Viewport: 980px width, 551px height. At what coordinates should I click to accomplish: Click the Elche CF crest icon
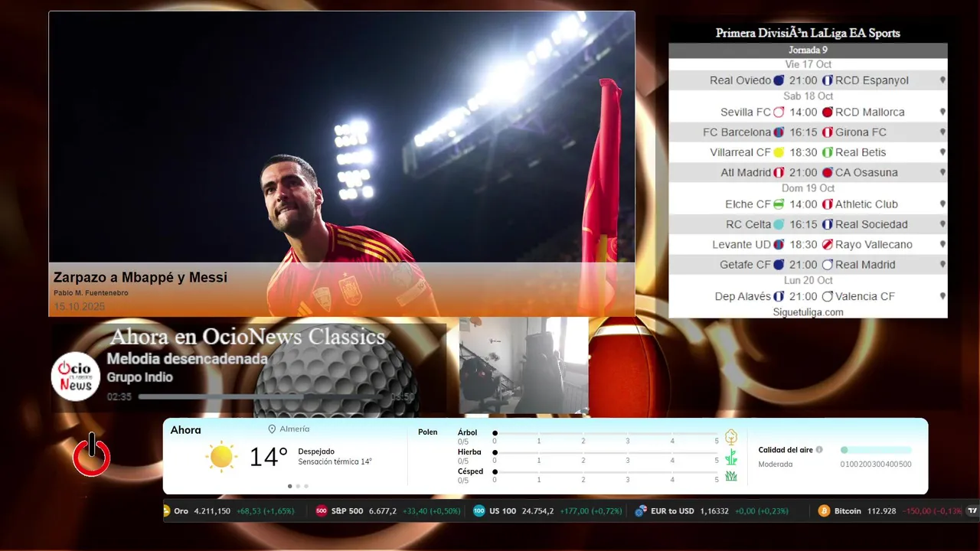(x=779, y=204)
